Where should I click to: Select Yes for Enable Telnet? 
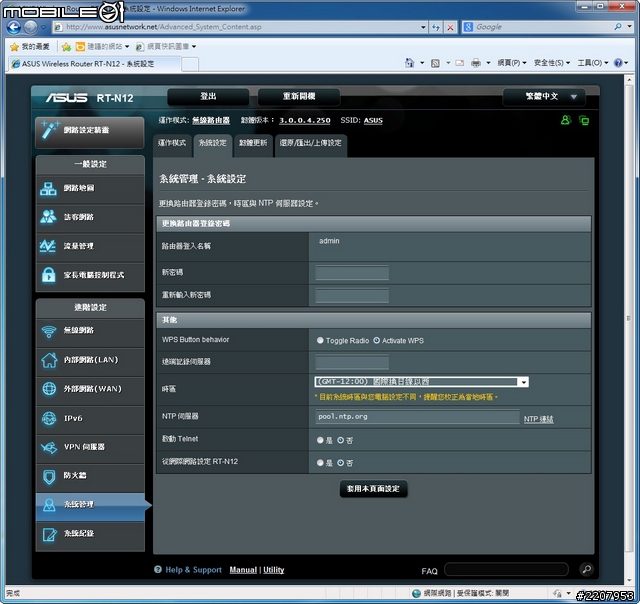point(320,440)
